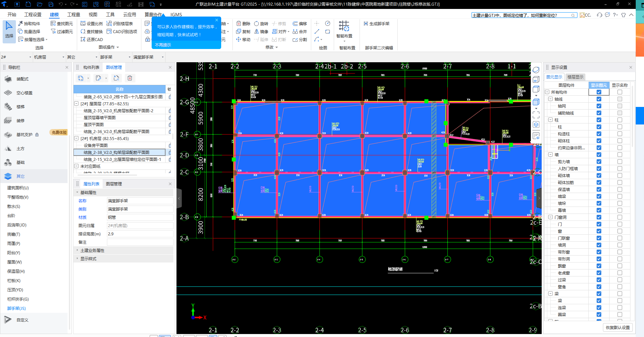Click 还原CAD restore tool

[92, 39]
